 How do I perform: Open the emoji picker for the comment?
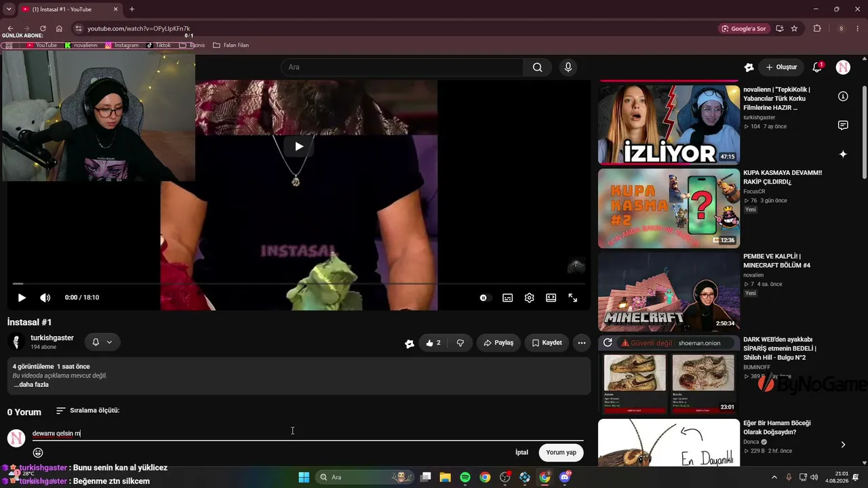point(38,453)
